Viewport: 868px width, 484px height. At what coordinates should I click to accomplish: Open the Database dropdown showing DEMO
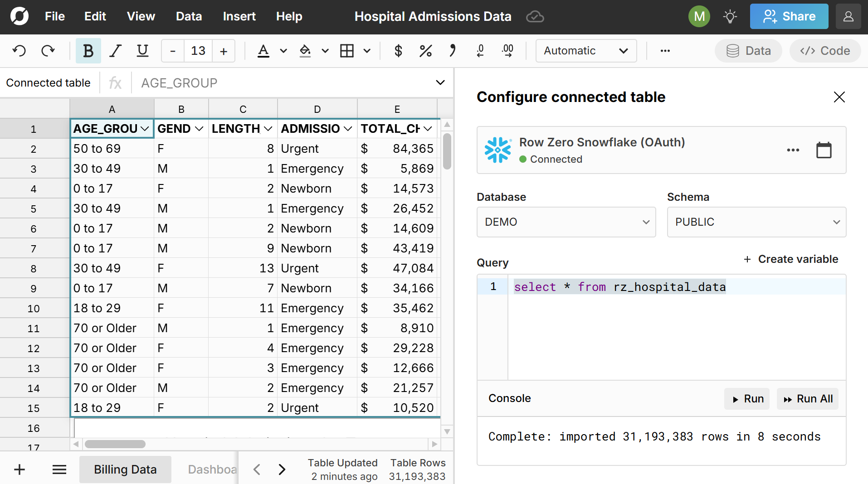coord(565,222)
